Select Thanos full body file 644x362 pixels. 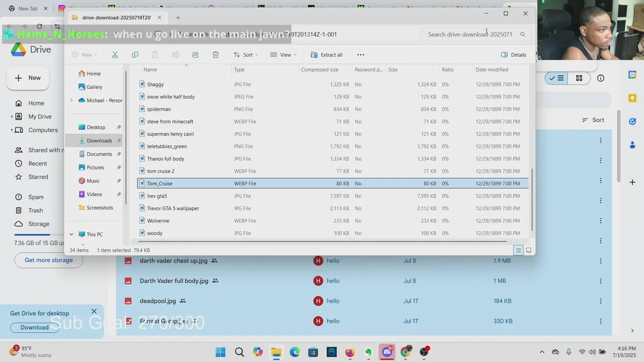coord(333,159)
